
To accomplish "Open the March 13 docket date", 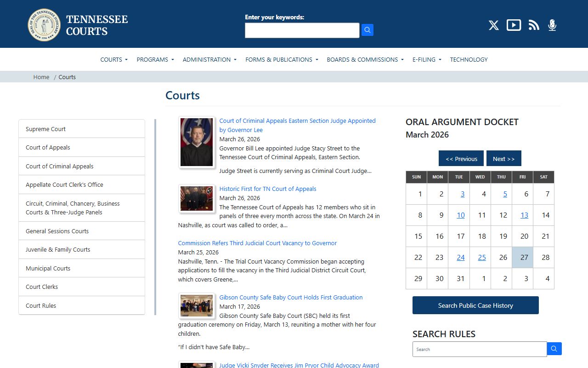I will coord(524,215).
